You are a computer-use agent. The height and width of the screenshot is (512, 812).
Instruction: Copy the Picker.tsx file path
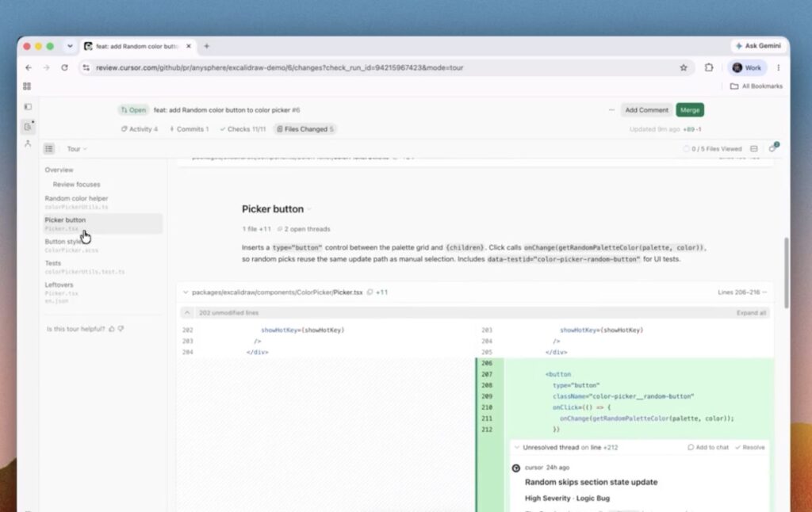coord(370,292)
